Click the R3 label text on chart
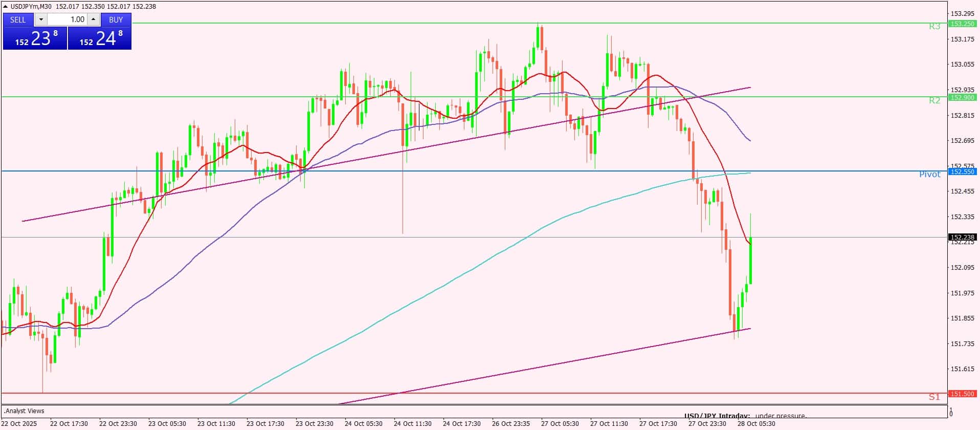The width and height of the screenshot is (980, 430). (934, 27)
